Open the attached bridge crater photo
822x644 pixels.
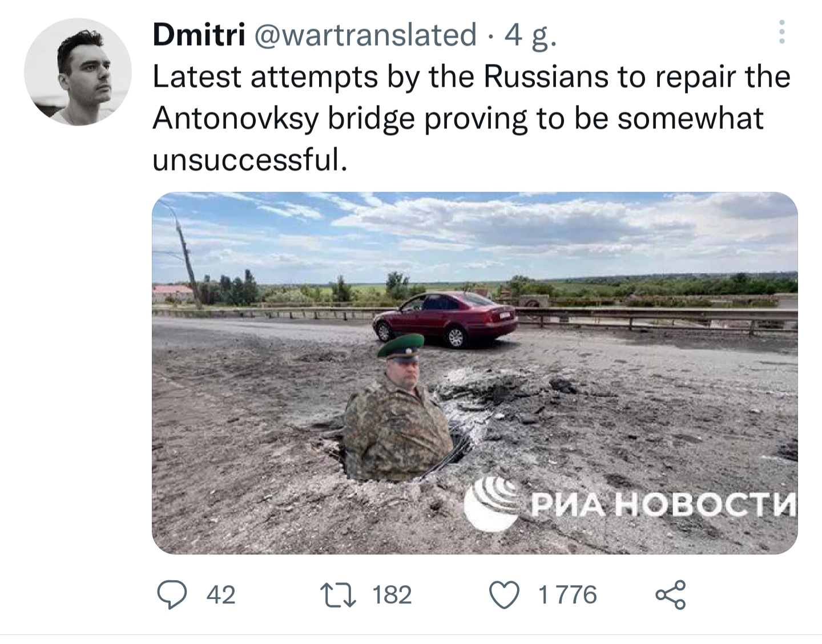pyautogui.click(x=475, y=373)
